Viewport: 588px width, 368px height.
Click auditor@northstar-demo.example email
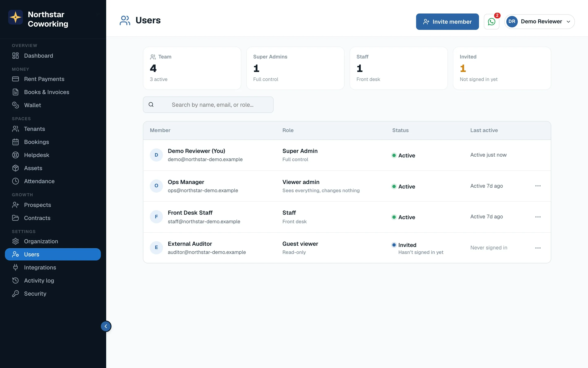(x=207, y=252)
